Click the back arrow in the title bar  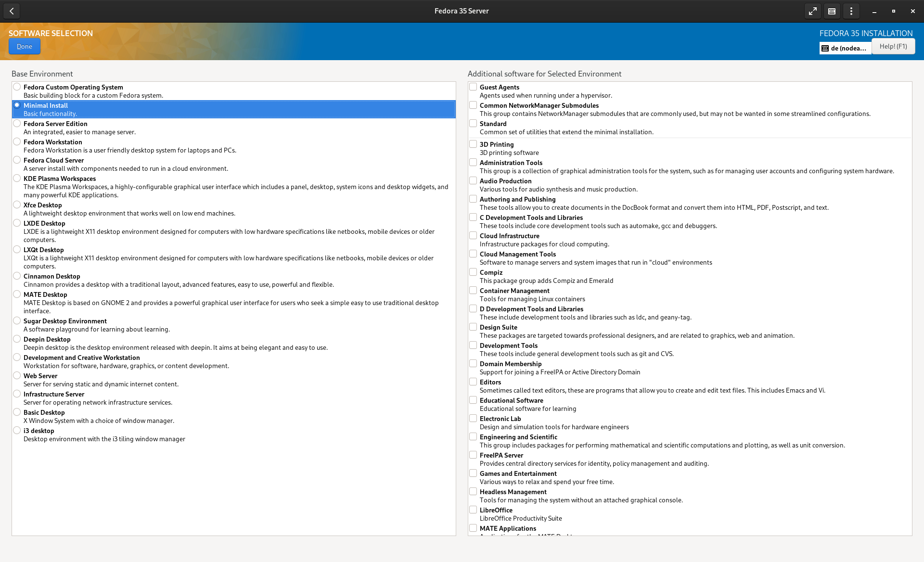coord(12,11)
